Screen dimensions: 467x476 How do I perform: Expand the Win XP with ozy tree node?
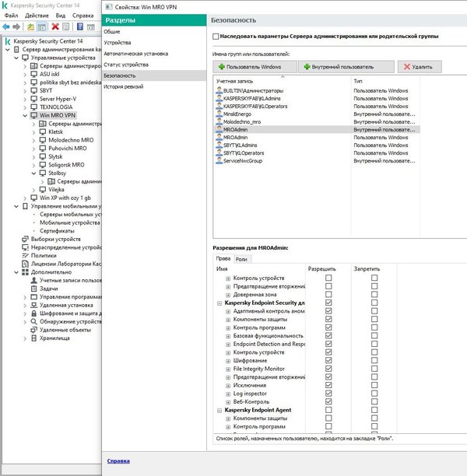[25, 198]
